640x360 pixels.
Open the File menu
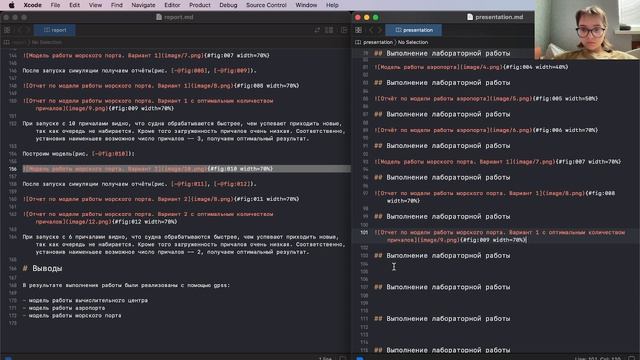55,5
